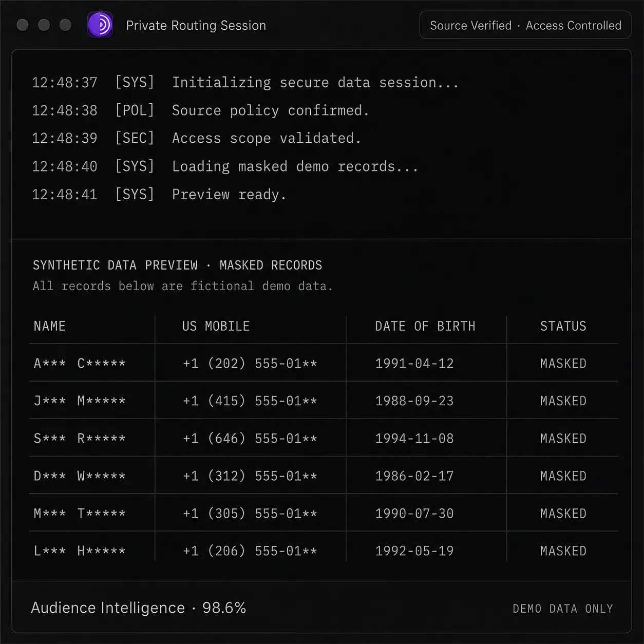This screenshot has width=644, height=644.
Task: Click the DEMO DATA ONLY label
Action: 563,609
